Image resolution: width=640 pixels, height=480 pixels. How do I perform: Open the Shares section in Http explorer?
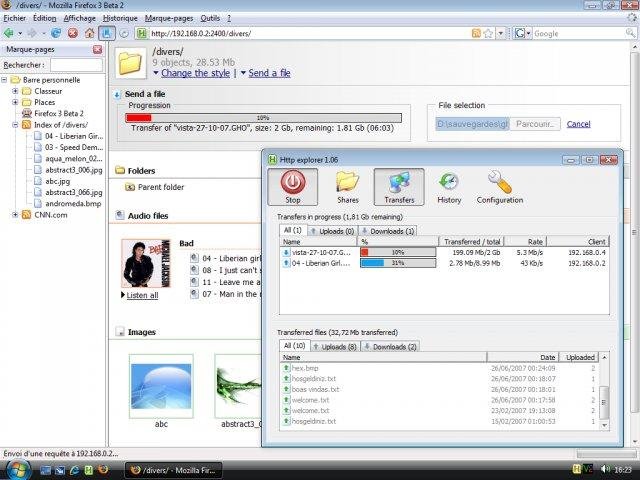click(347, 187)
